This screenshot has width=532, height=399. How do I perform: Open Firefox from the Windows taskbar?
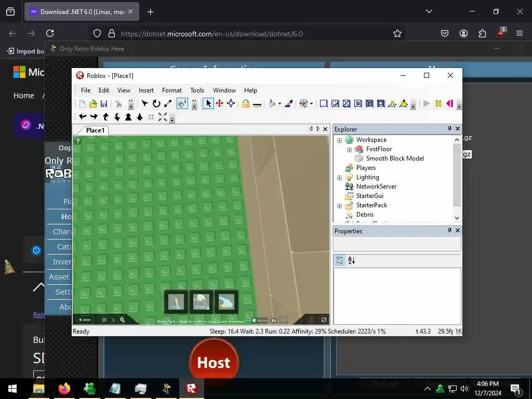[x=64, y=389]
